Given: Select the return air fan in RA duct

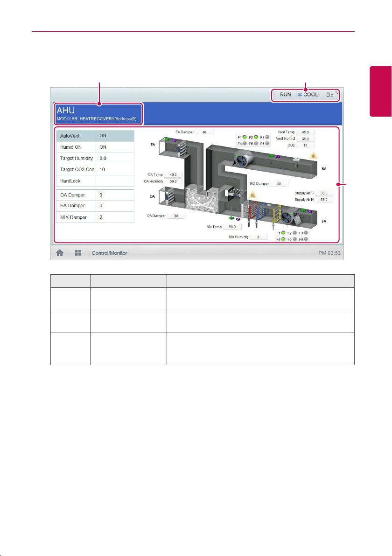Looking at the screenshot, I should (x=243, y=160).
